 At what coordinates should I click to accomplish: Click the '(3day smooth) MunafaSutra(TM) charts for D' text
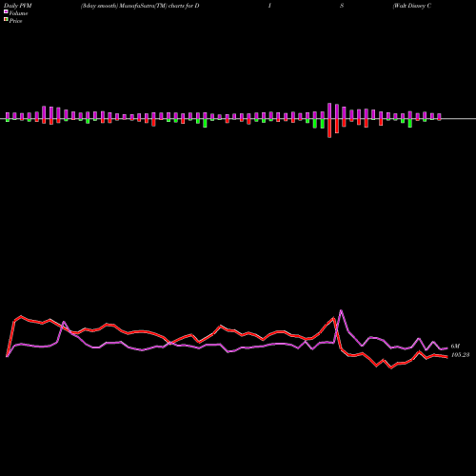point(140,6)
